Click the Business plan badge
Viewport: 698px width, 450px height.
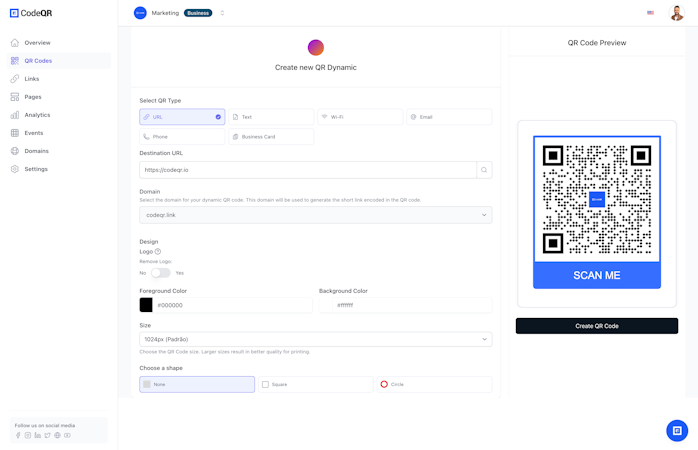tap(198, 13)
